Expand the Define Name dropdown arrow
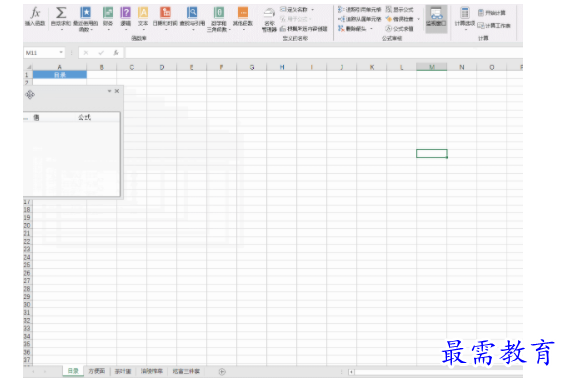563x384 pixels. 312,10
